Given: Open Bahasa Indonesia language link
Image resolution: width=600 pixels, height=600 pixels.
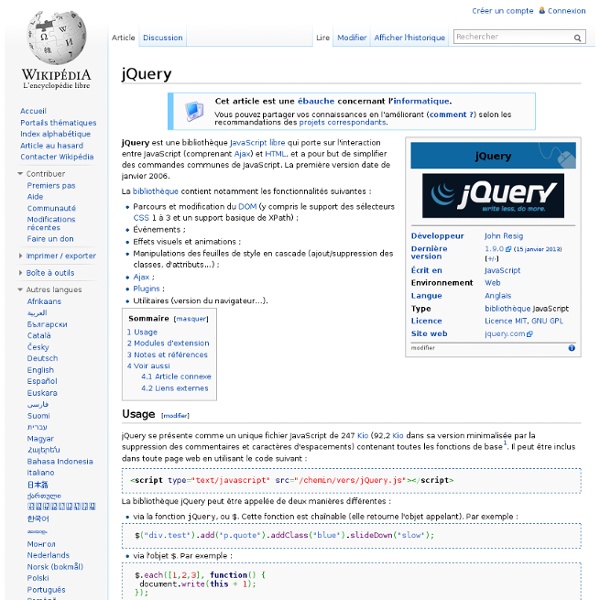Looking at the screenshot, I should [x=60, y=461].
